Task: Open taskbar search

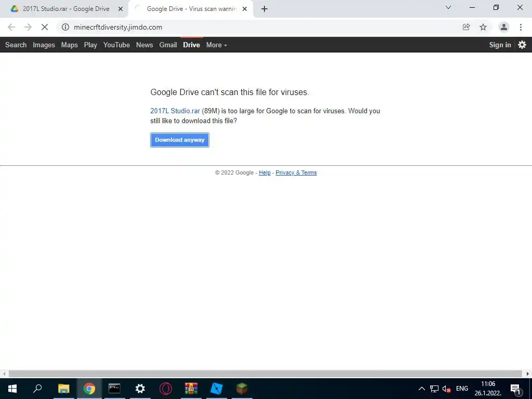Action: [37, 389]
